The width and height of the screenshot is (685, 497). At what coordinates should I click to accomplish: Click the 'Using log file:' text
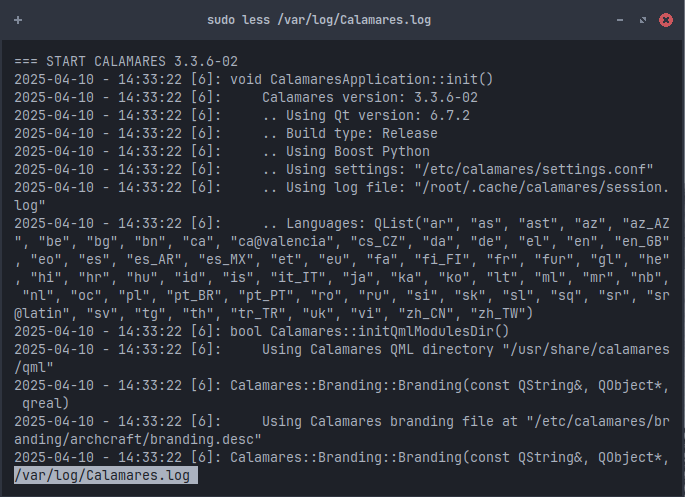[x=346, y=187]
